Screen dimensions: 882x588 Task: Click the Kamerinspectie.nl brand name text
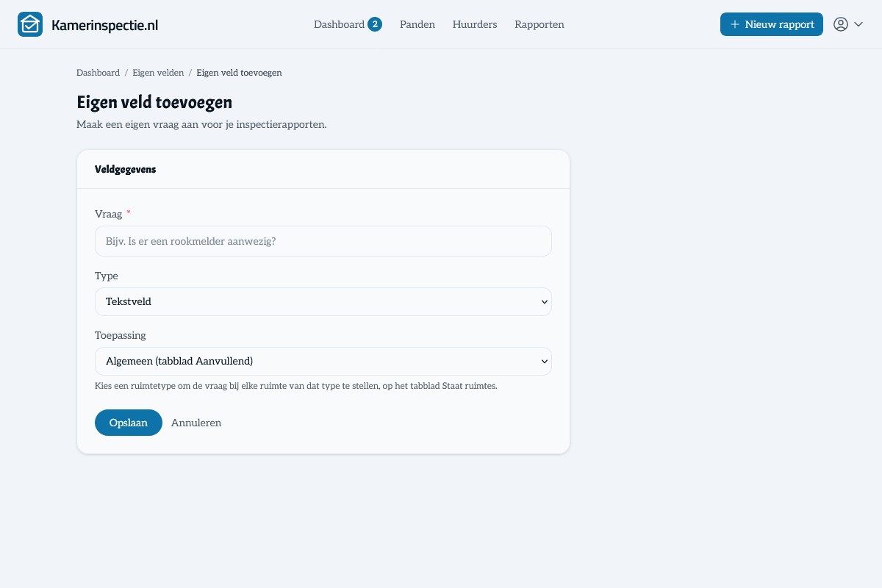pos(105,25)
